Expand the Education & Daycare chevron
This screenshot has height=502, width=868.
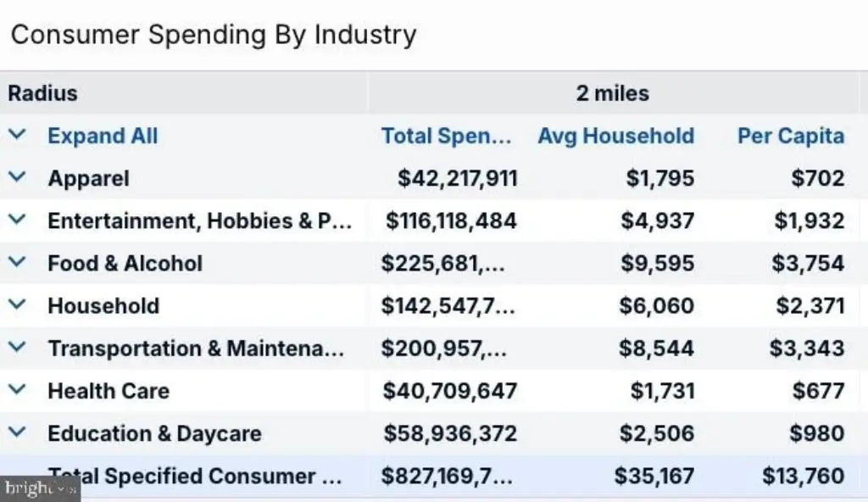point(17,432)
